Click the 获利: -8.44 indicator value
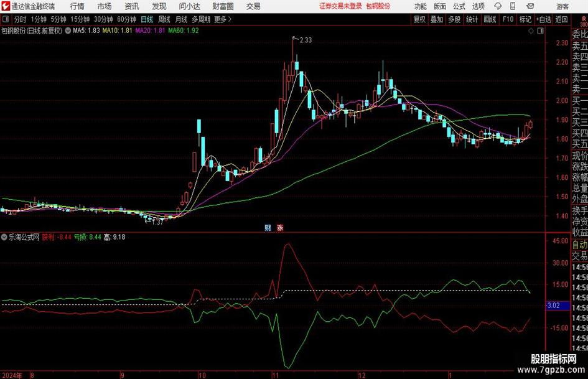Viewport: 588px width, 379px height. 57,237
